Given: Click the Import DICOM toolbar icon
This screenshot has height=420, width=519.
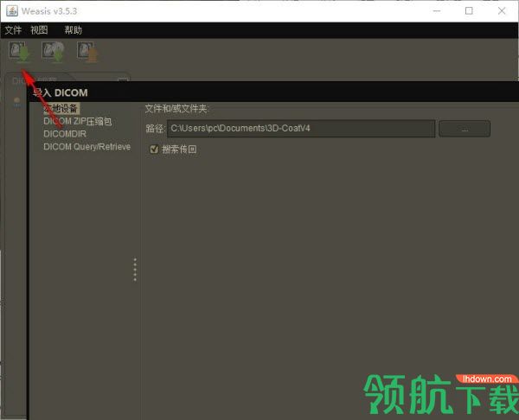Looking at the screenshot, I should (x=19, y=52).
